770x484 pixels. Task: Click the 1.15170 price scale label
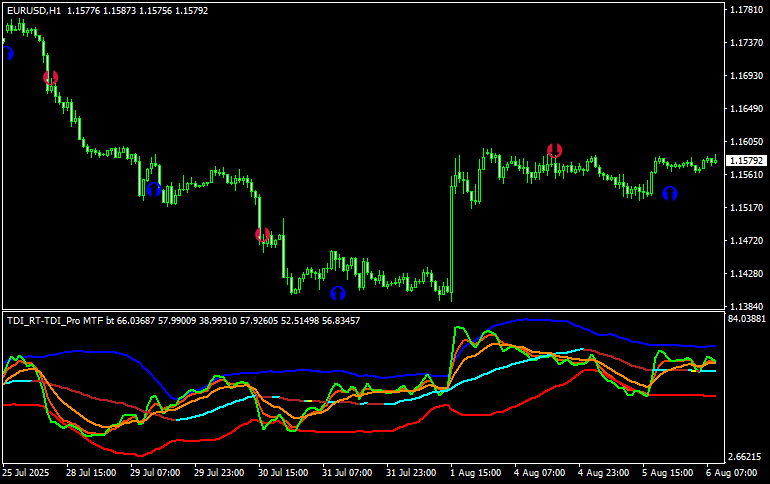point(746,208)
